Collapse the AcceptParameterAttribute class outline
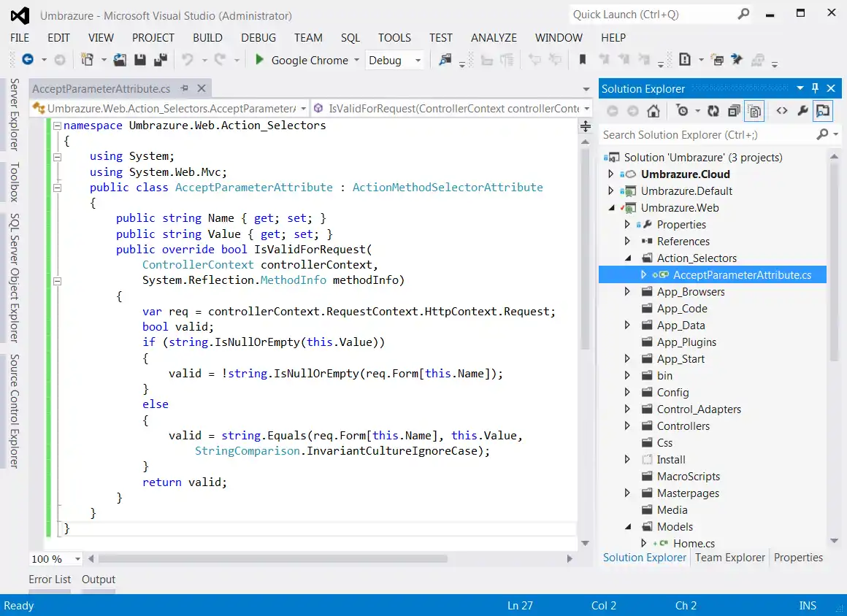Image resolution: width=847 pixels, height=616 pixels. pyautogui.click(x=57, y=188)
